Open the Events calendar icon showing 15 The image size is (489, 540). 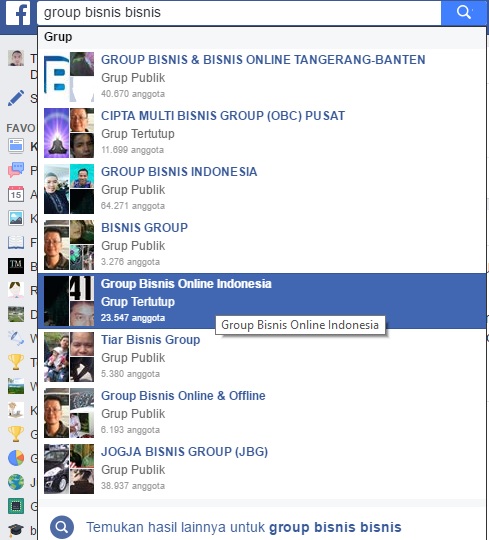16,194
